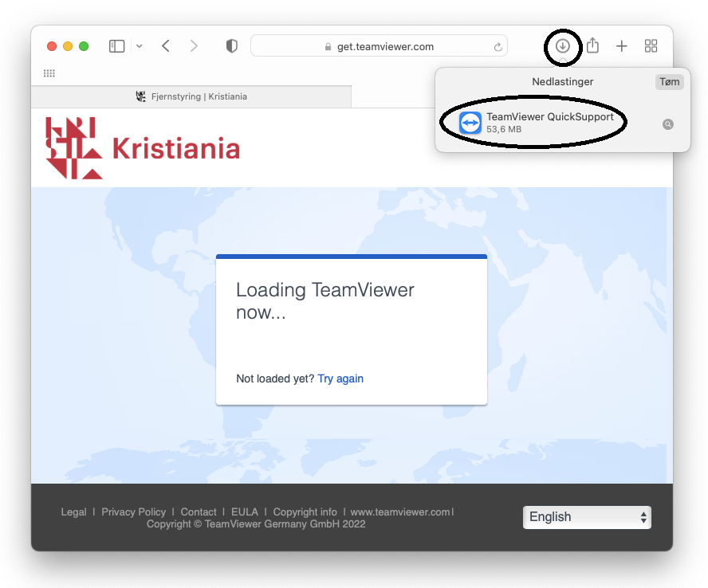
Task: Clear downloads with the Tøm button
Action: click(x=669, y=82)
